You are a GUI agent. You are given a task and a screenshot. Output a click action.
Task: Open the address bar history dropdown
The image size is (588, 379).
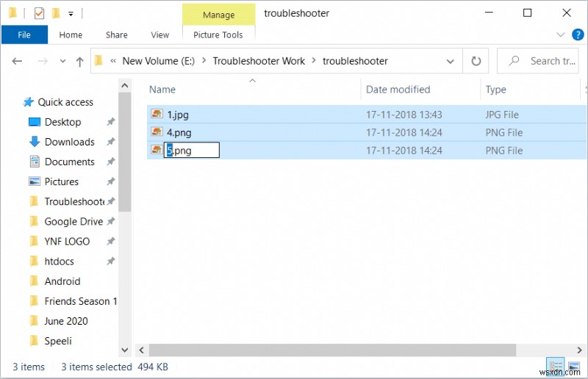pos(450,61)
